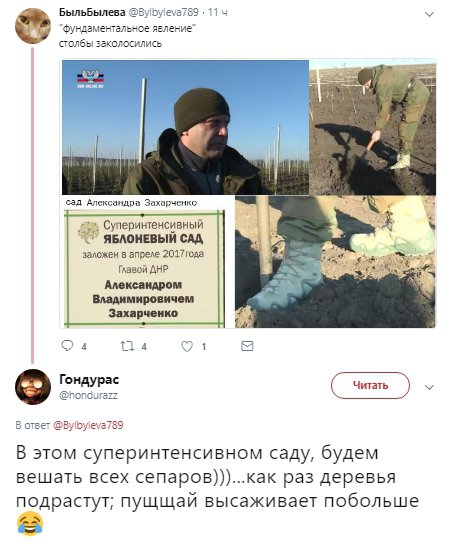456x547 pixels.
Task: Open Гондурас avatar with goggles
Action: 33,387
